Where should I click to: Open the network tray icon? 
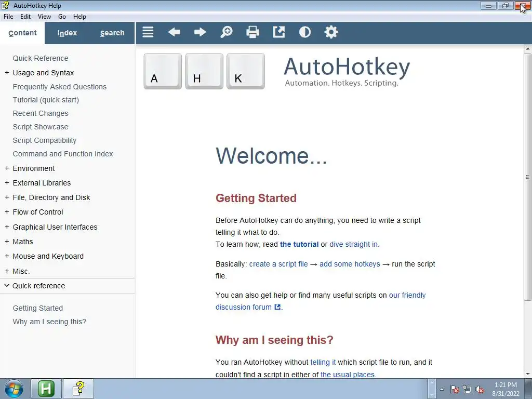[x=467, y=389]
